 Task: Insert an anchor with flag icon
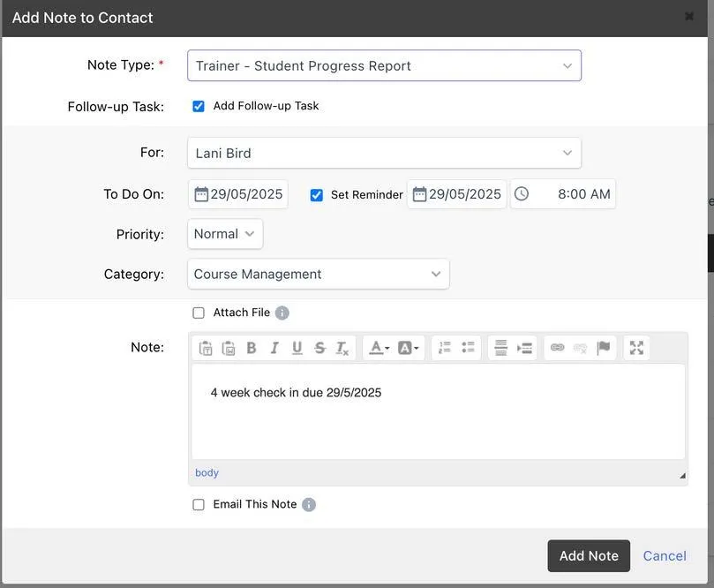tap(604, 348)
